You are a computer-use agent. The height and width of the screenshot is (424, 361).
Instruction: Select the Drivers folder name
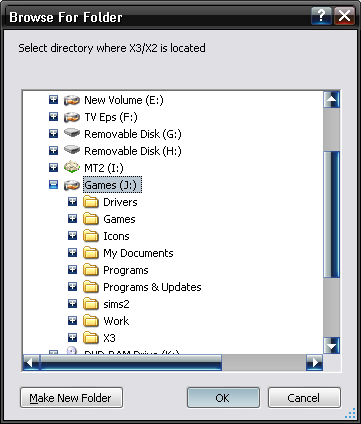(x=120, y=202)
